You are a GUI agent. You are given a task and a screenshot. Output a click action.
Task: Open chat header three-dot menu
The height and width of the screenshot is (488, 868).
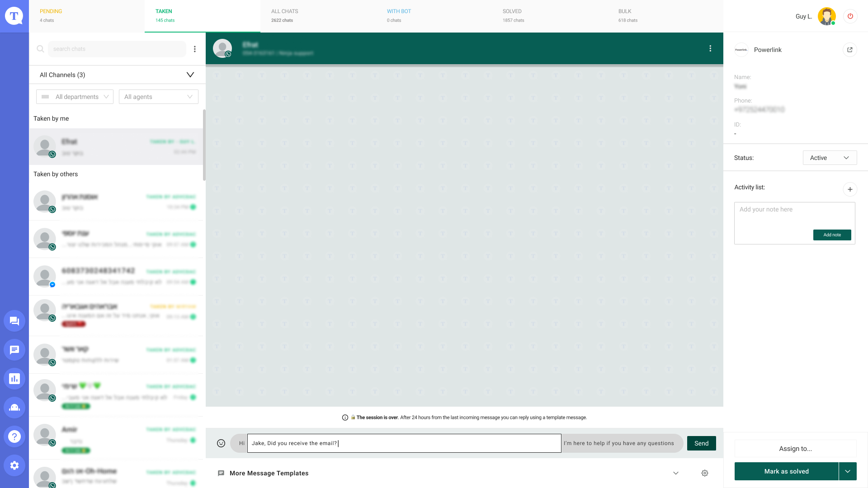710,48
